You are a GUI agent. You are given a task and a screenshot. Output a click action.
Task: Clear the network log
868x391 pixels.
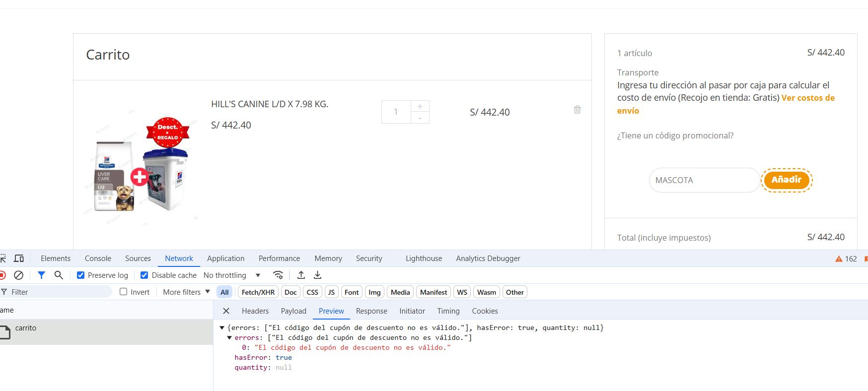coord(18,275)
